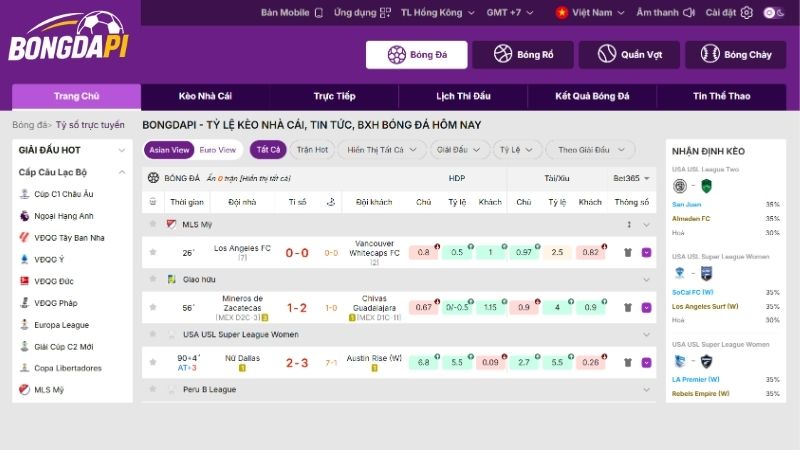
Task: Open the Trực Tiếp tab
Action: click(x=334, y=96)
